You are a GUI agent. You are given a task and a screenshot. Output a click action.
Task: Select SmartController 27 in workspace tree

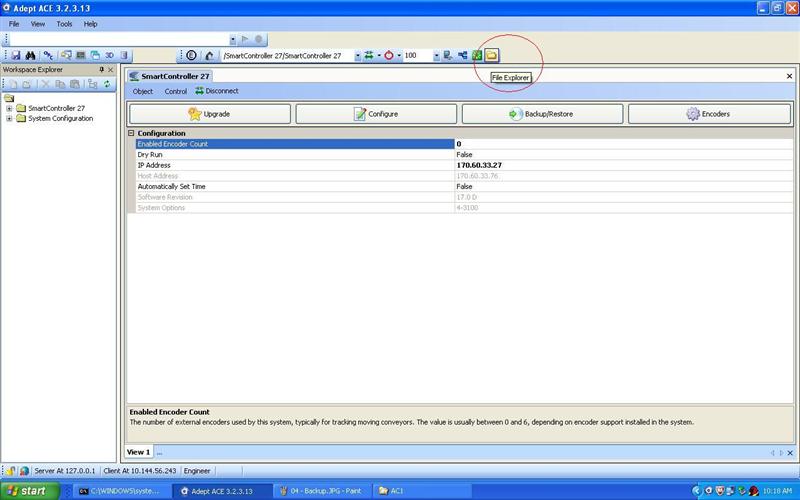point(57,108)
